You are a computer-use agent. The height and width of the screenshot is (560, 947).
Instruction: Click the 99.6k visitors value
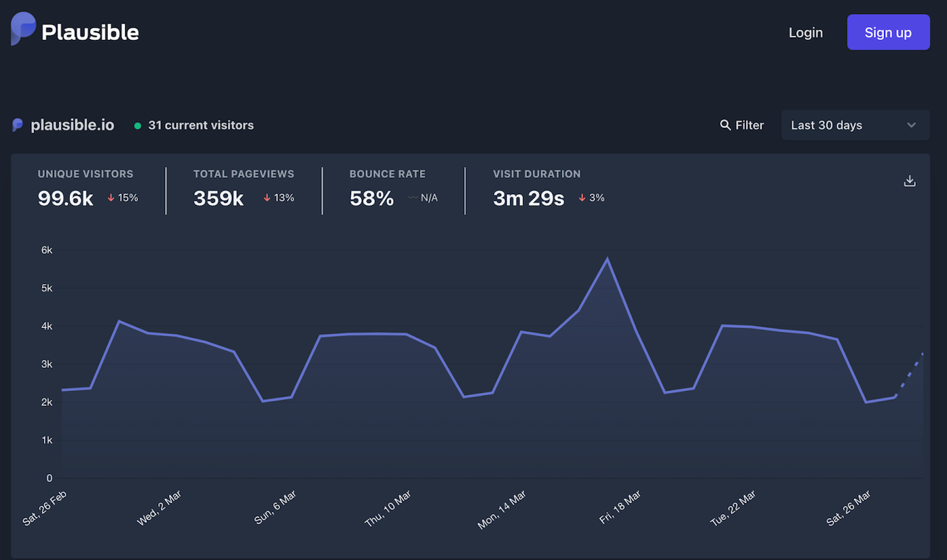click(x=66, y=198)
